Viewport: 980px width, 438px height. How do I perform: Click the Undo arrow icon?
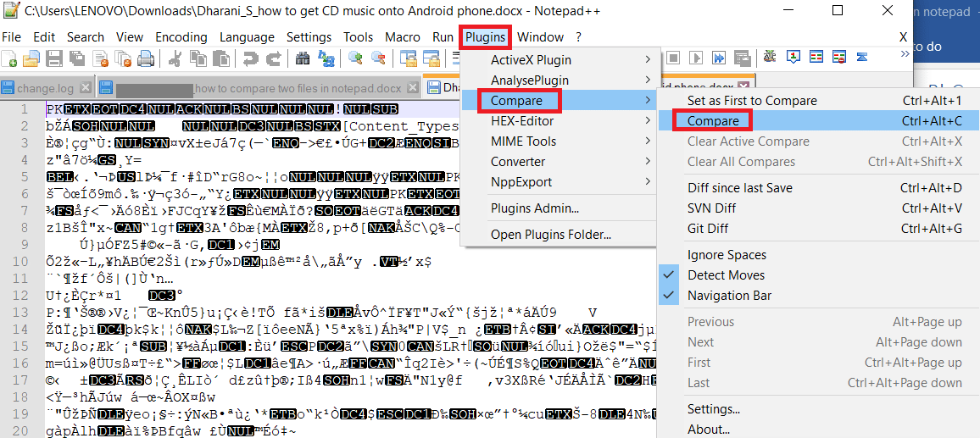coord(251,58)
